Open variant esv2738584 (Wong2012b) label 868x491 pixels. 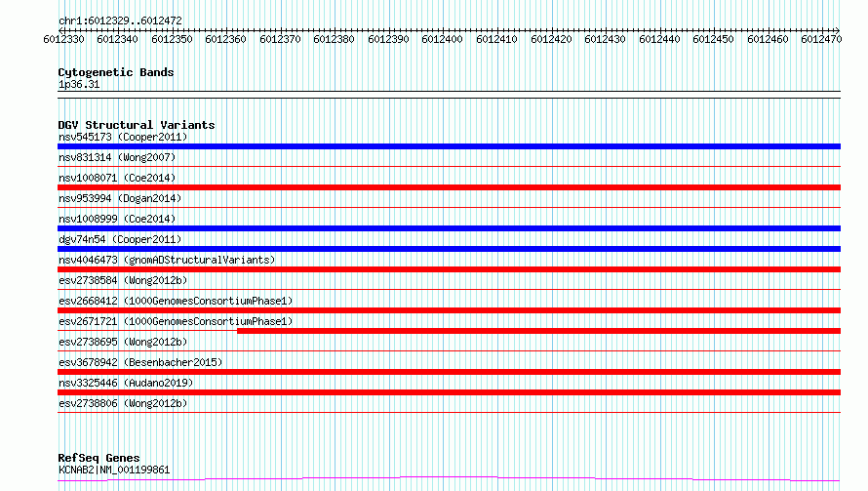pos(123,280)
